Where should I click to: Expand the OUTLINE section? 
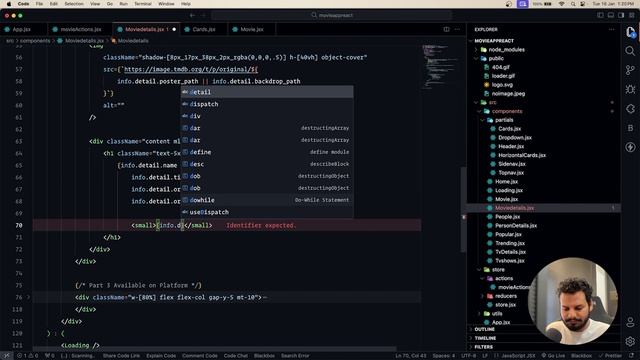click(x=484, y=329)
